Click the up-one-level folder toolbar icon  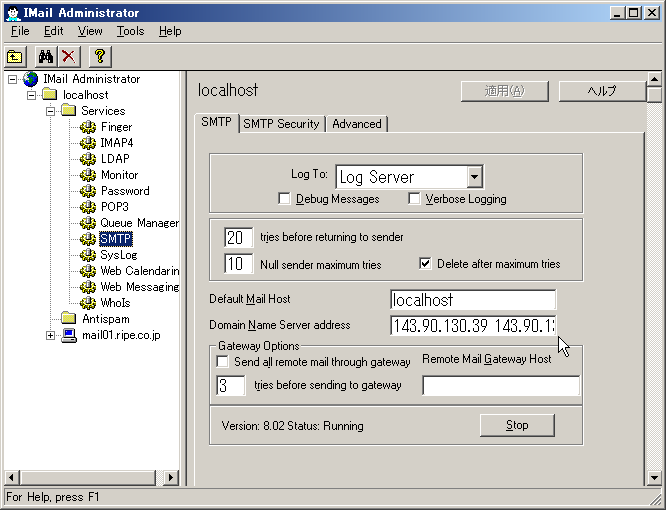pyautogui.click(x=15, y=56)
